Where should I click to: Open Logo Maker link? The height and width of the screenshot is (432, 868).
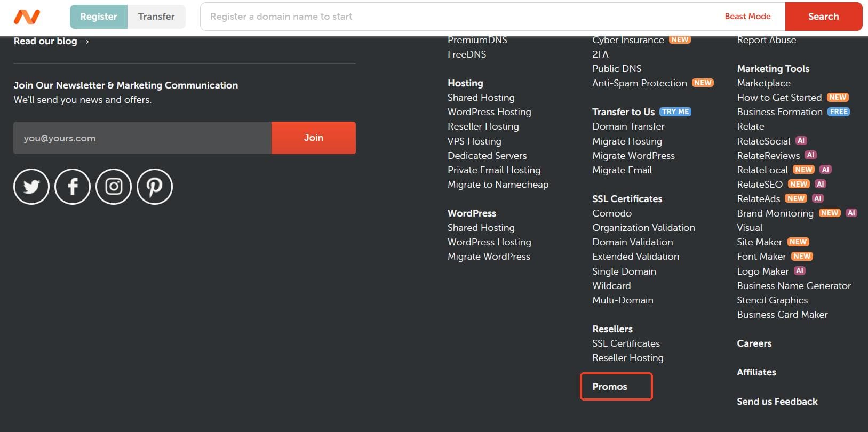(762, 271)
